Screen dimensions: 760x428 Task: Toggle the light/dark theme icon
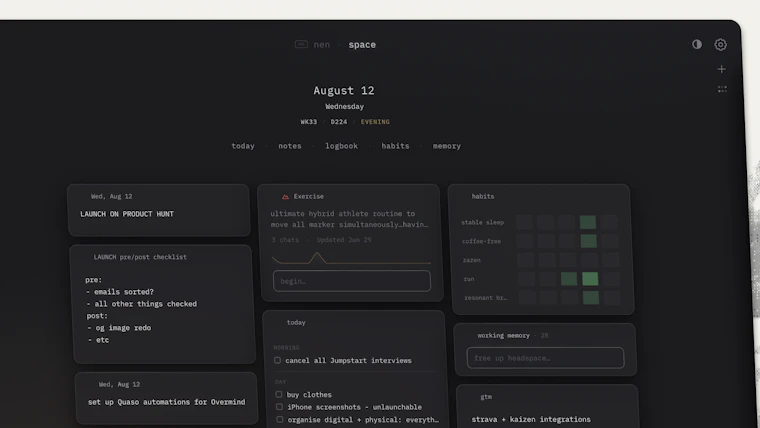click(697, 44)
